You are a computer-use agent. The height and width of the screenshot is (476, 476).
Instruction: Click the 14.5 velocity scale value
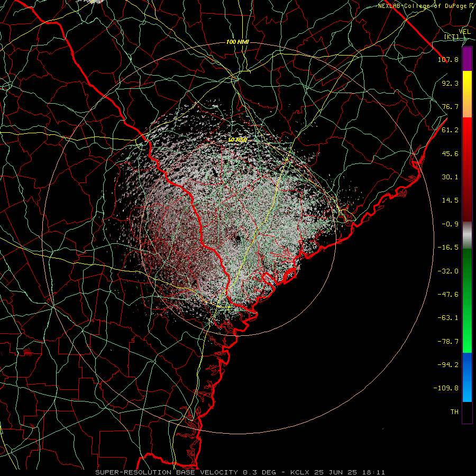[x=450, y=200]
